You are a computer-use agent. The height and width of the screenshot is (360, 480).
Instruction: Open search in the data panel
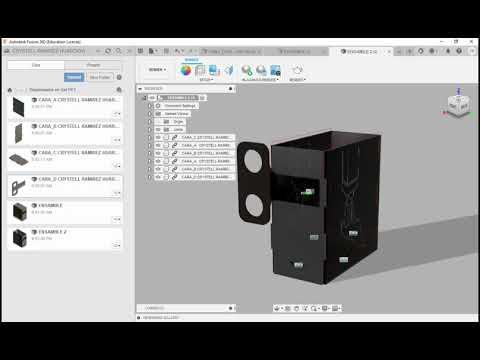118,51
